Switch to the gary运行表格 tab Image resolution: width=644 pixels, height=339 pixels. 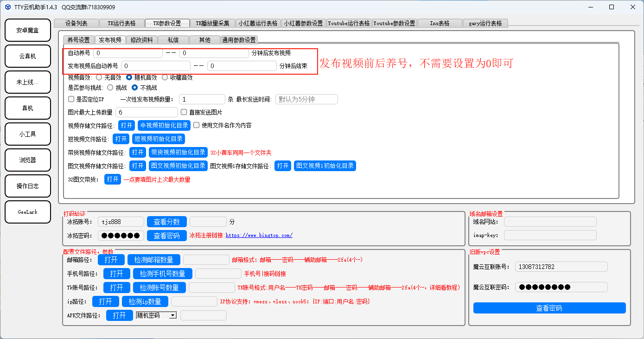[x=485, y=23]
